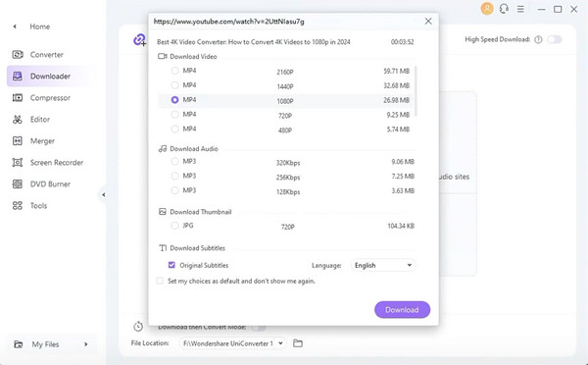This screenshot has width=588, height=365.
Task: Open the subtitle Language dropdown
Action: [383, 265]
